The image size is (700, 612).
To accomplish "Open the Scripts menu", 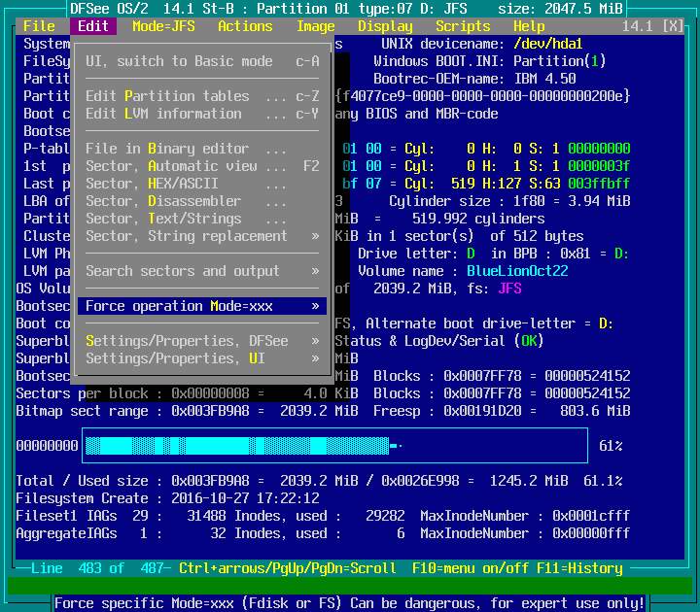I will click(x=463, y=26).
